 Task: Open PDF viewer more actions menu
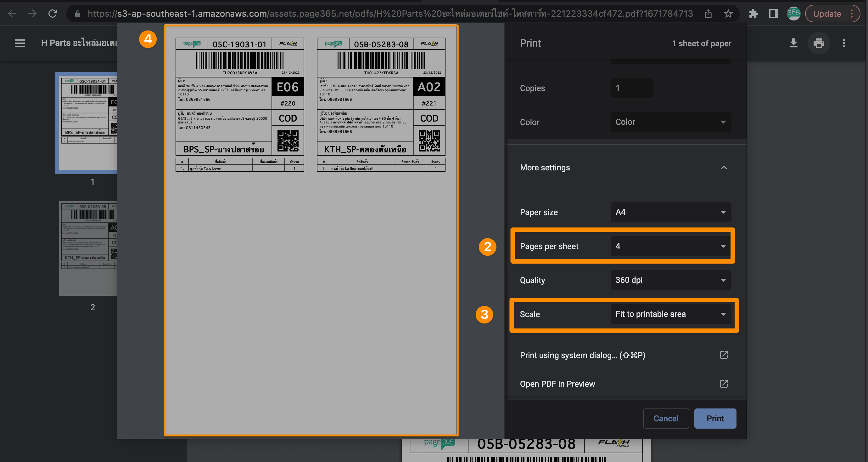844,43
